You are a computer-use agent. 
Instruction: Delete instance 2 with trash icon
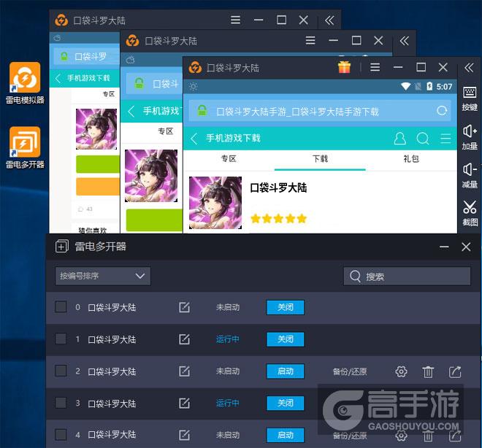coord(429,371)
